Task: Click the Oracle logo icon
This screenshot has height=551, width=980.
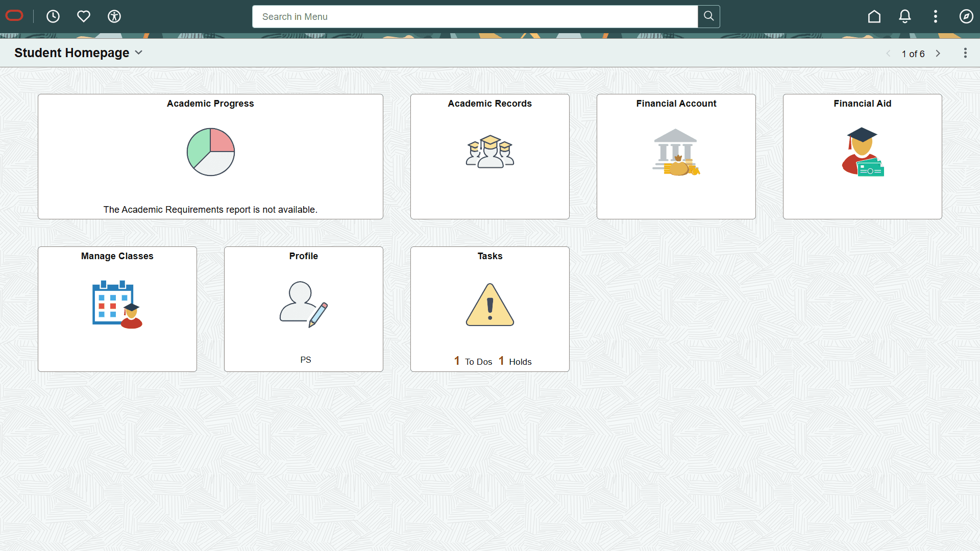Action: 14,16
